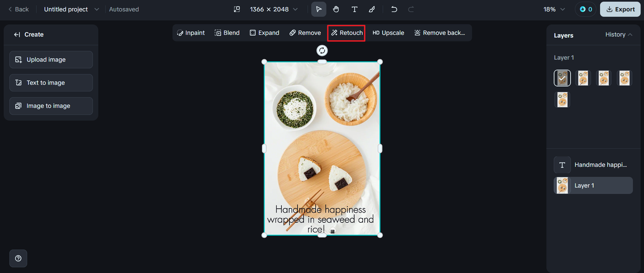This screenshot has width=644, height=273.
Task: Click the Image to image button
Action: pyautogui.click(x=51, y=106)
